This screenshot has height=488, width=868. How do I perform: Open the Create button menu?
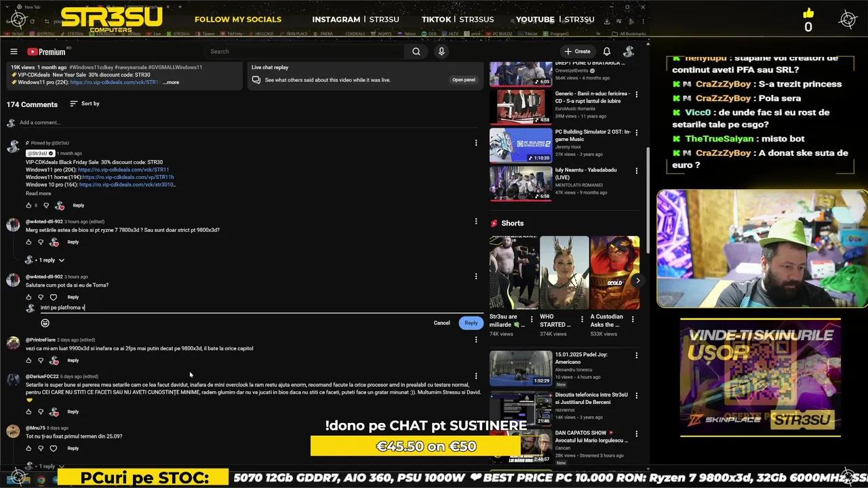tap(577, 52)
